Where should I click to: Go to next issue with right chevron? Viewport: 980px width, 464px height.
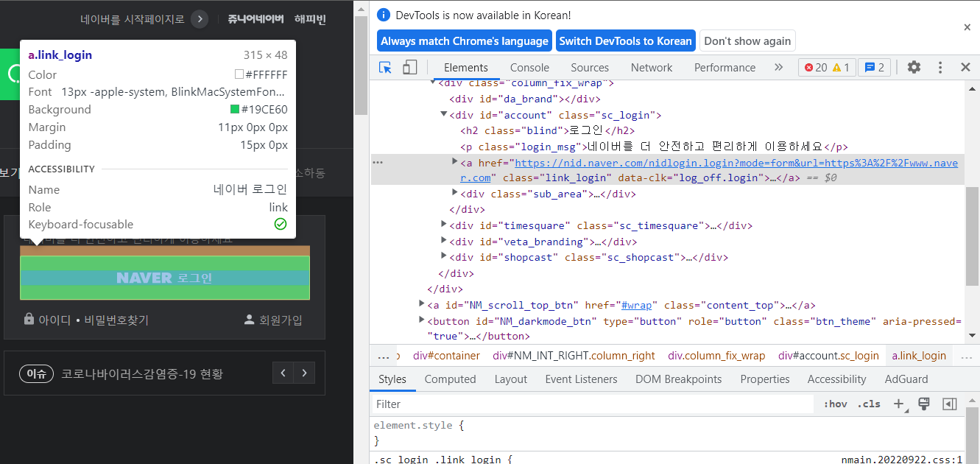pyautogui.click(x=305, y=373)
